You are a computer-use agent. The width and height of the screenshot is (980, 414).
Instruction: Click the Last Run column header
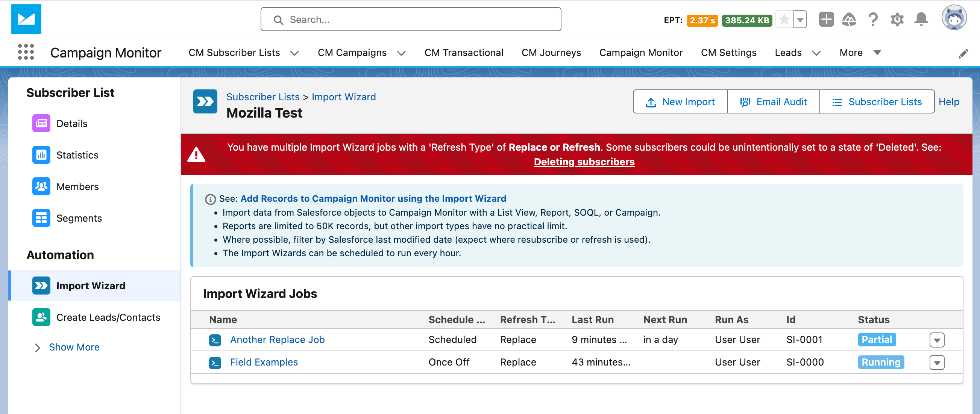pos(592,319)
